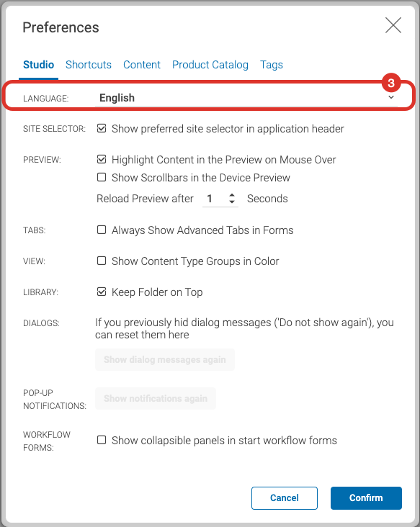Click Show dialog messages again button

[x=165, y=360]
